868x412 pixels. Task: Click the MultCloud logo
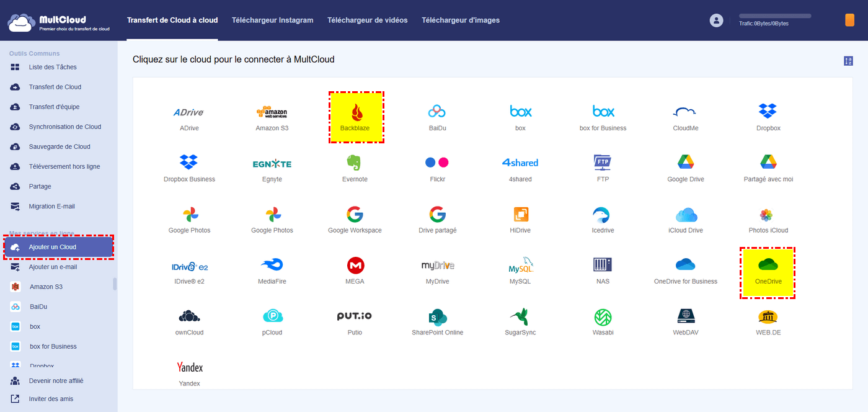58,23
